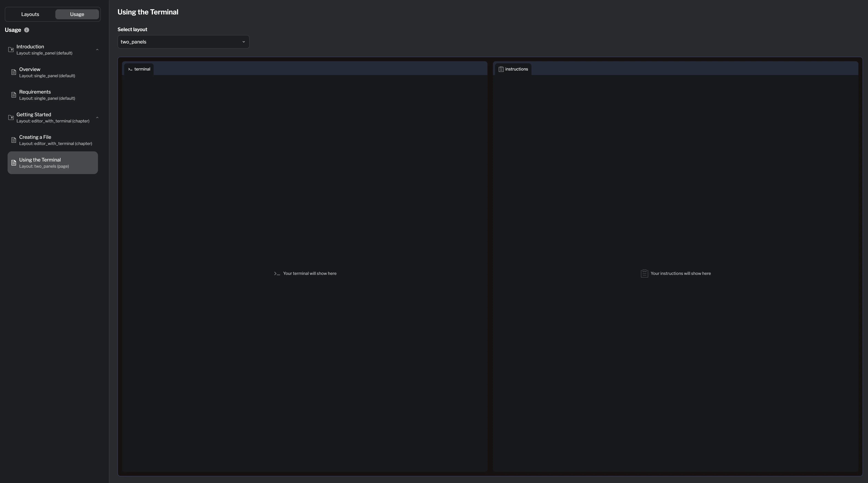Switch to the terminal tab

[x=139, y=69]
